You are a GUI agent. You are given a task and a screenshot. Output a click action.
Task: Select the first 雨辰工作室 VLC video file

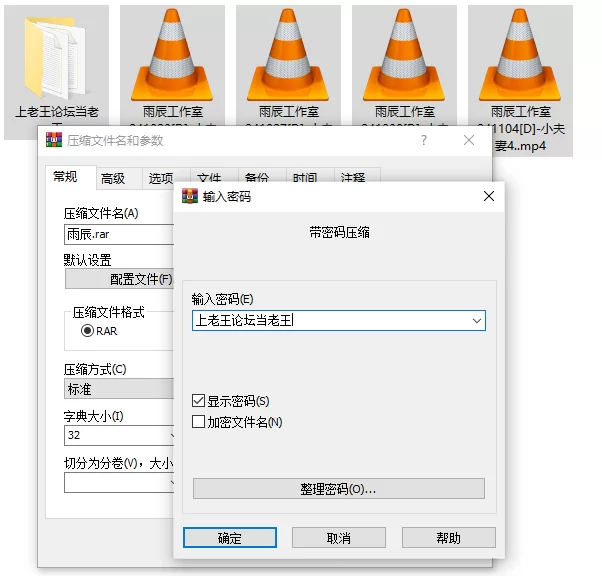point(172,55)
